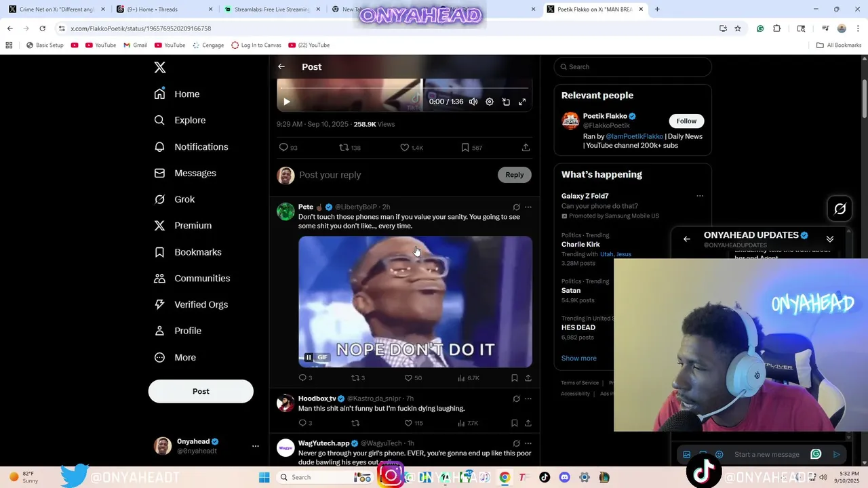Ask Grok about Hoodbox_tv's reply

(x=516, y=399)
